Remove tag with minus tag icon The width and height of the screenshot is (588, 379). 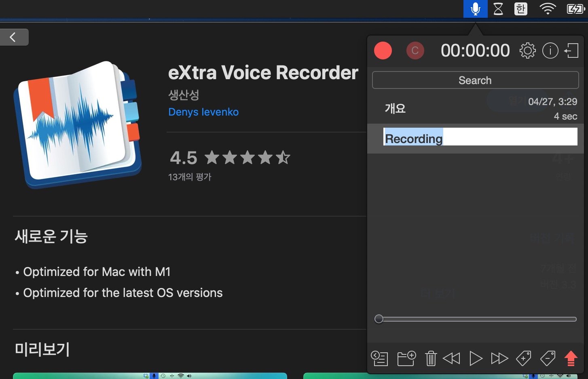[548, 358]
